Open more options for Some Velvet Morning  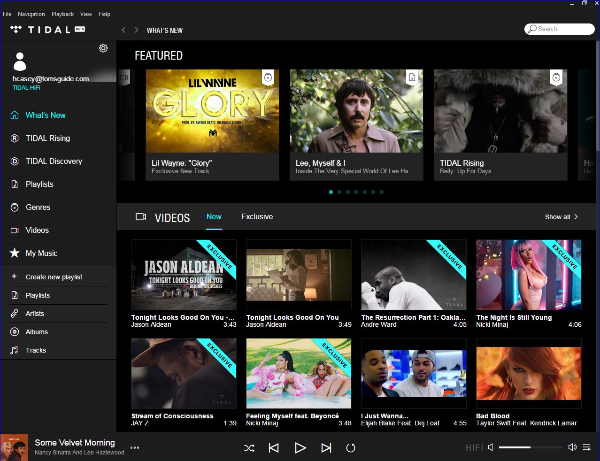pos(135,448)
